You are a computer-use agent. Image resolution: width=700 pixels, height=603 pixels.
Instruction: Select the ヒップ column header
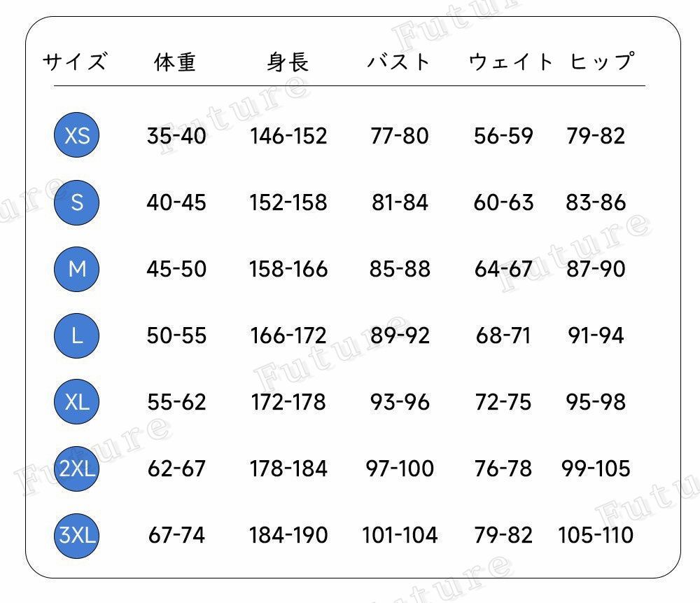point(602,61)
